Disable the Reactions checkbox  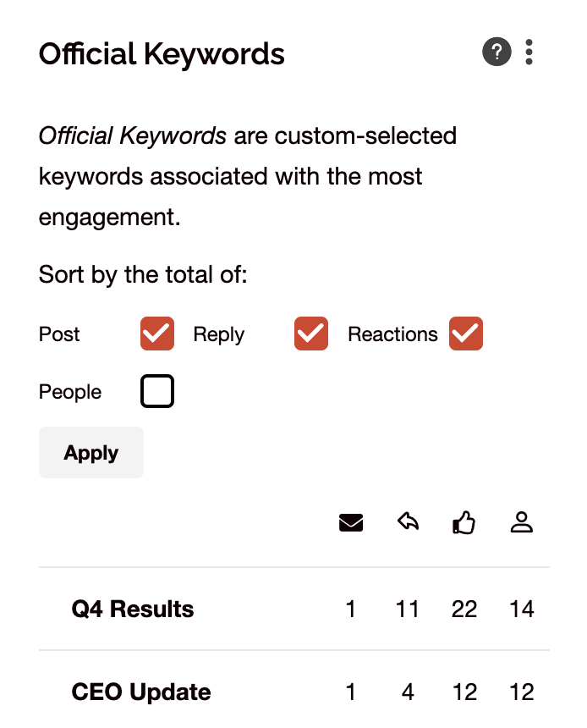(x=465, y=334)
